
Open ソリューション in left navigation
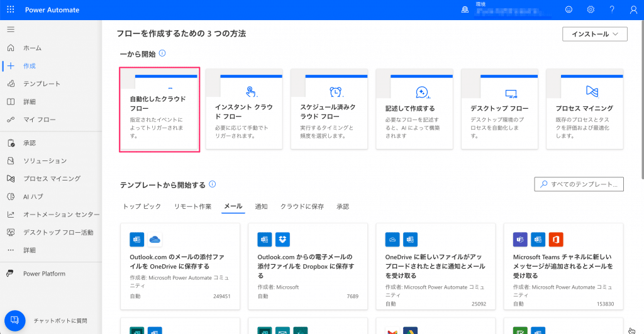(45, 161)
